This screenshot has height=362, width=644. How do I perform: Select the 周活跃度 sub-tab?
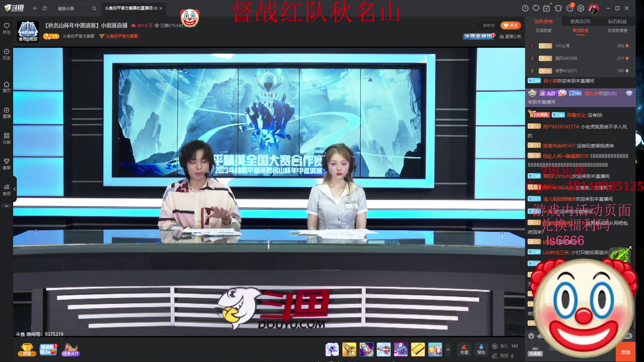point(580,31)
